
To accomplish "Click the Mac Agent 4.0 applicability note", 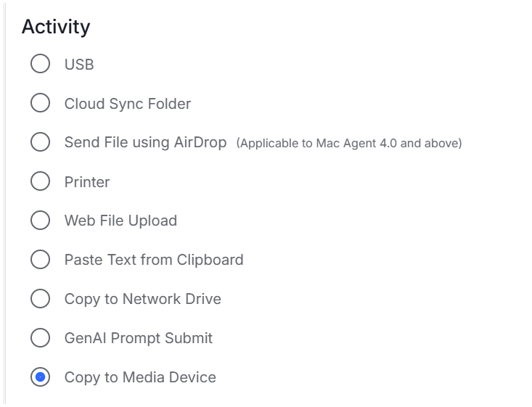I will (x=349, y=143).
